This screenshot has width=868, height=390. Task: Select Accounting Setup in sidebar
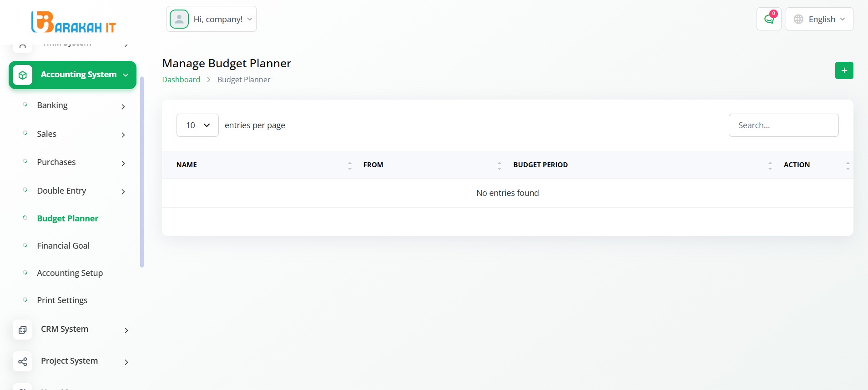pyautogui.click(x=70, y=273)
